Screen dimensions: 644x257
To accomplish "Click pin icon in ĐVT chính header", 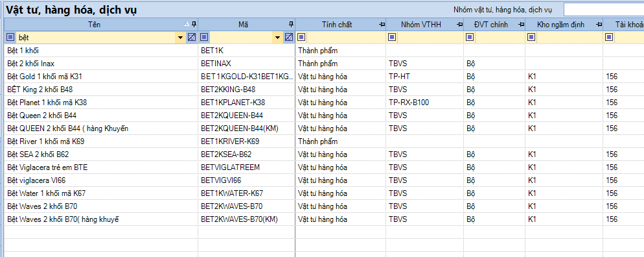I will coord(521,25).
